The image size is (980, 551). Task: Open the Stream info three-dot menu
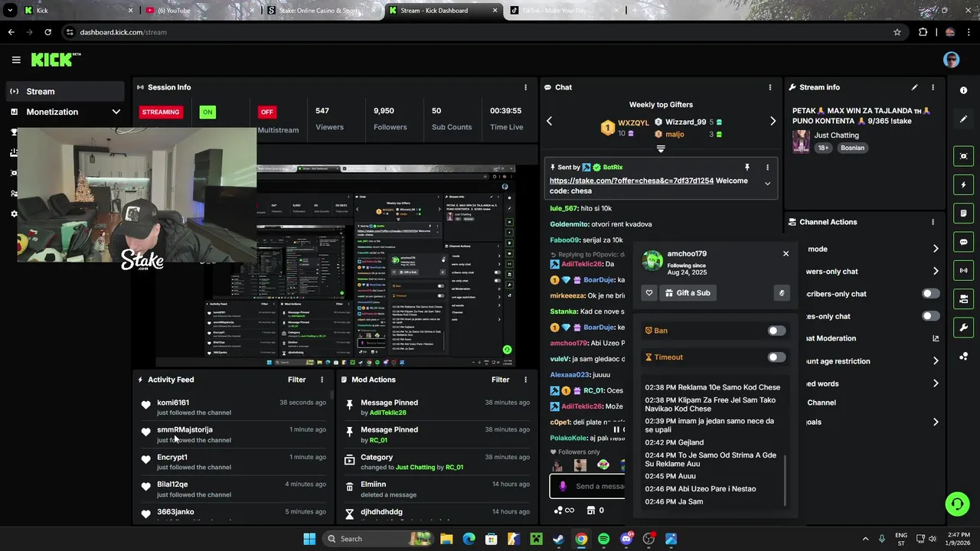933,87
